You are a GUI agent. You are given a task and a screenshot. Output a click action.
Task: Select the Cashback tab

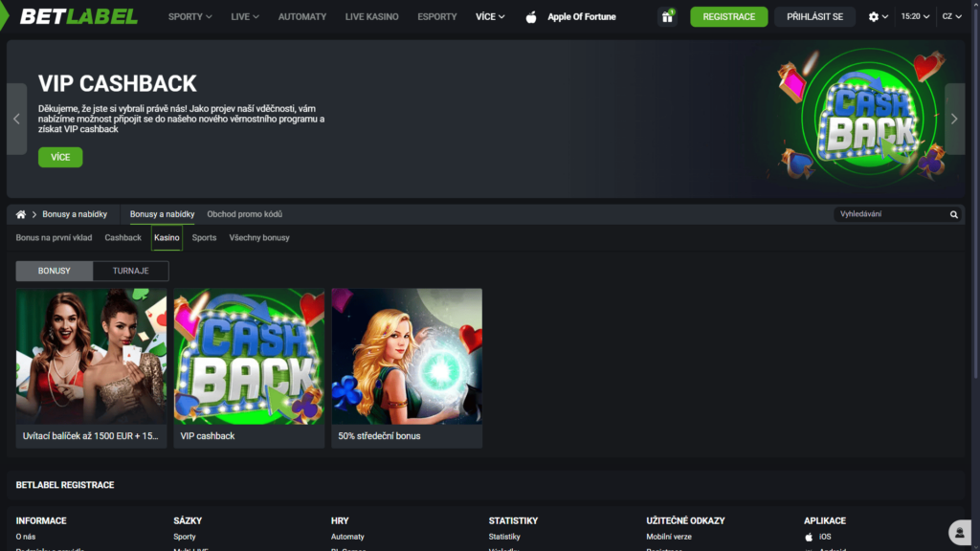point(122,237)
